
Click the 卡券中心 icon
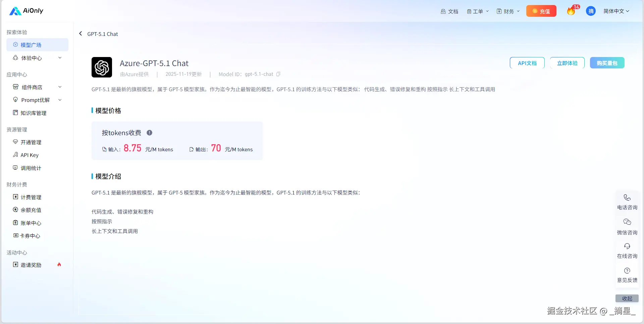pyautogui.click(x=15, y=235)
